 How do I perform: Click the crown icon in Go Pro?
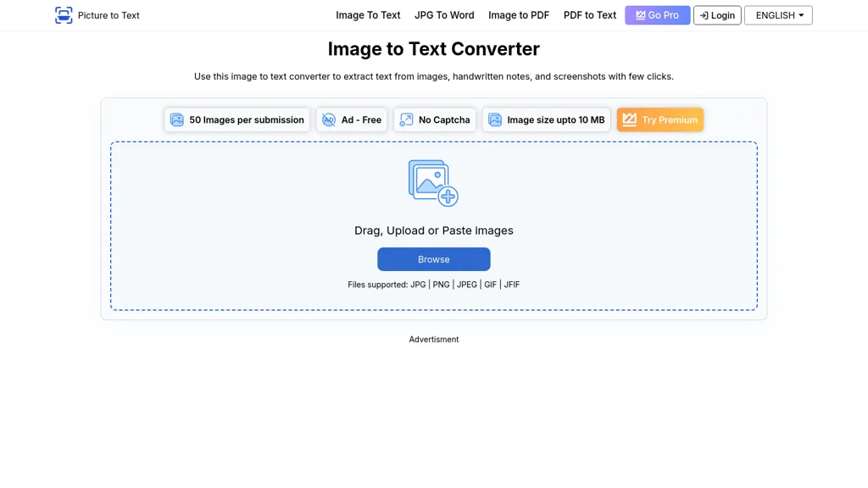coord(641,15)
